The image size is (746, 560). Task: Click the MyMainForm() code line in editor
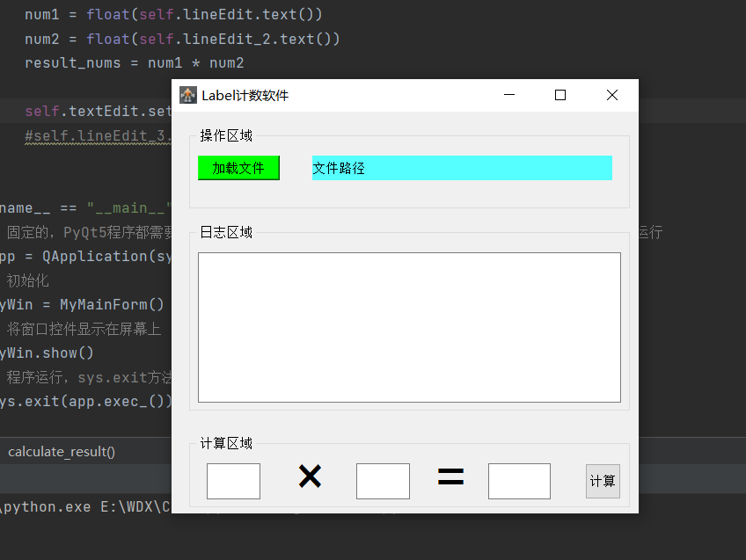82,304
